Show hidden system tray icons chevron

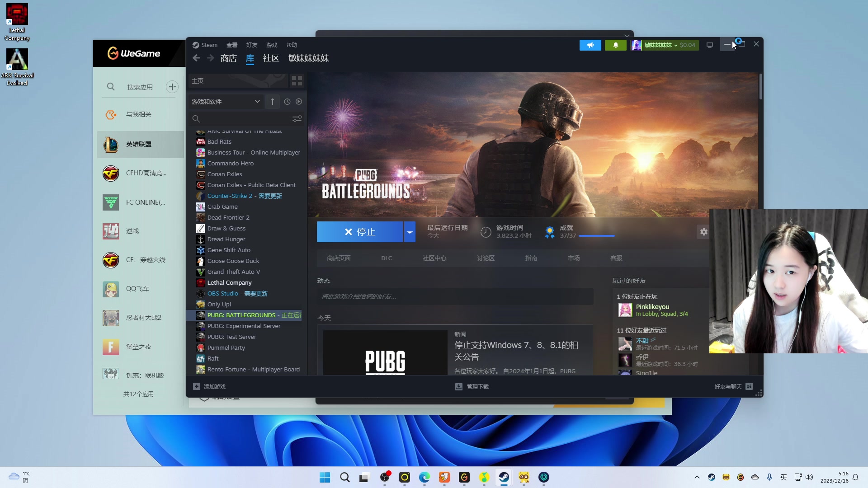pyautogui.click(x=697, y=477)
